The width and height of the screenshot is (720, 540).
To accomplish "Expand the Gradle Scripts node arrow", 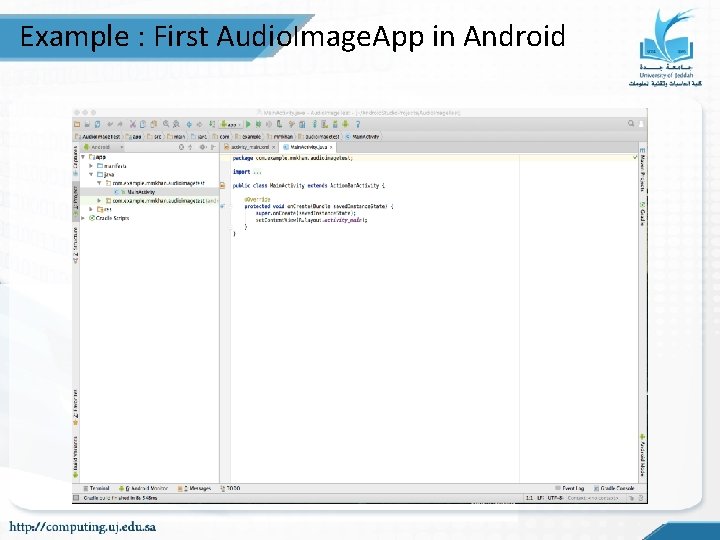I will 83,218.
